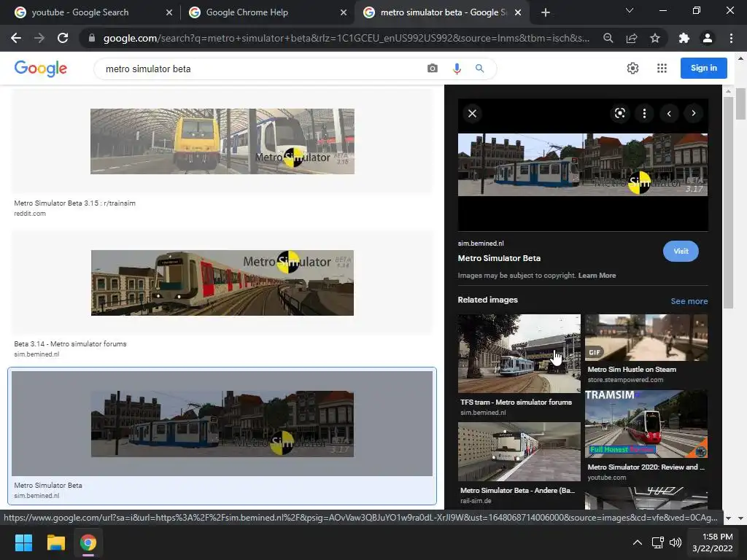
Task: Open the Chrome three-dot menu
Action: pyautogui.click(x=731, y=38)
